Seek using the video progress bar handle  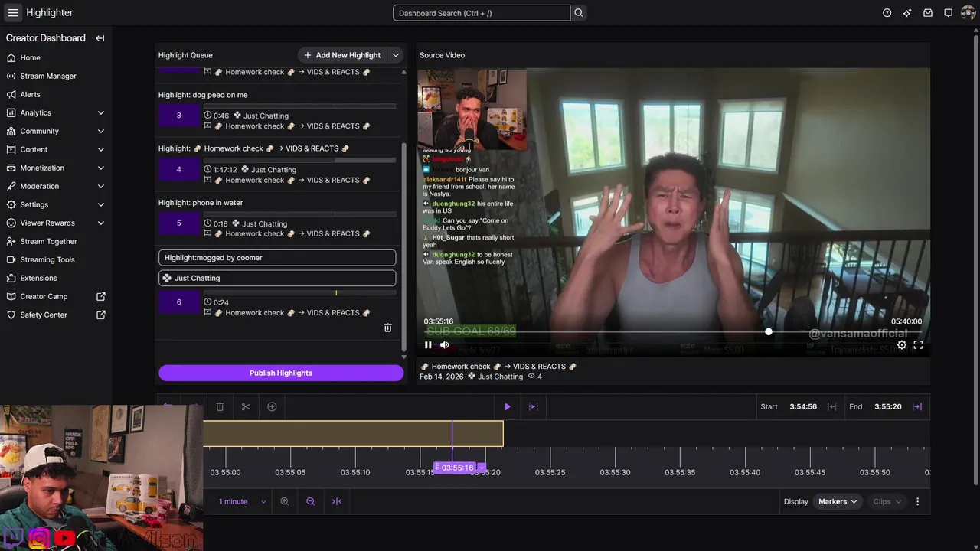768,331
